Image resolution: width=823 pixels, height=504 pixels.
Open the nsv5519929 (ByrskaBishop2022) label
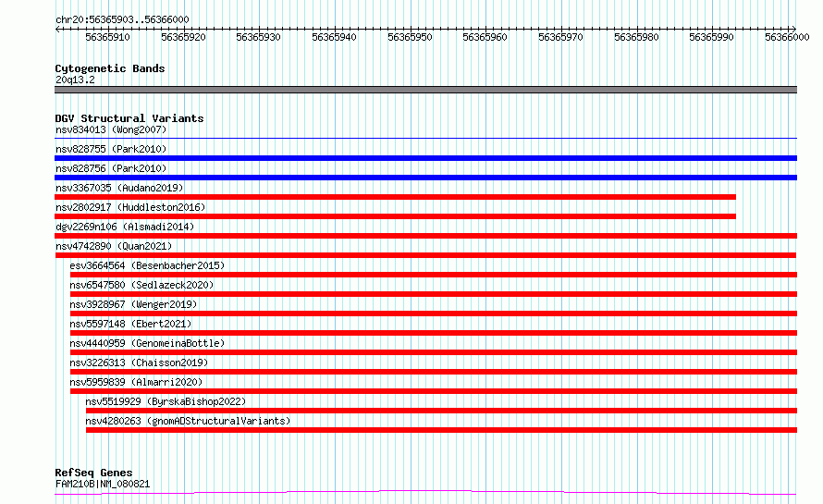[166, 401]
